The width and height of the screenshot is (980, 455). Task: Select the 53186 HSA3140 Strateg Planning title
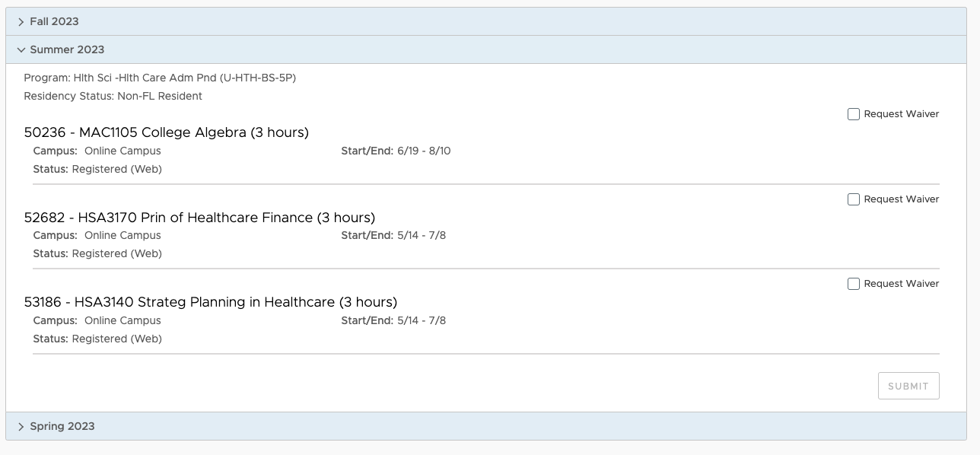(x=211, y=302)
